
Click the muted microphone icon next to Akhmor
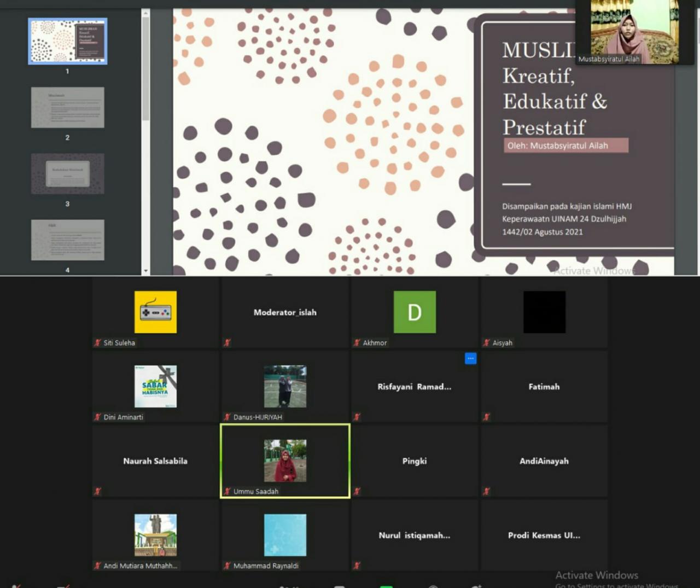pos(357,343)
